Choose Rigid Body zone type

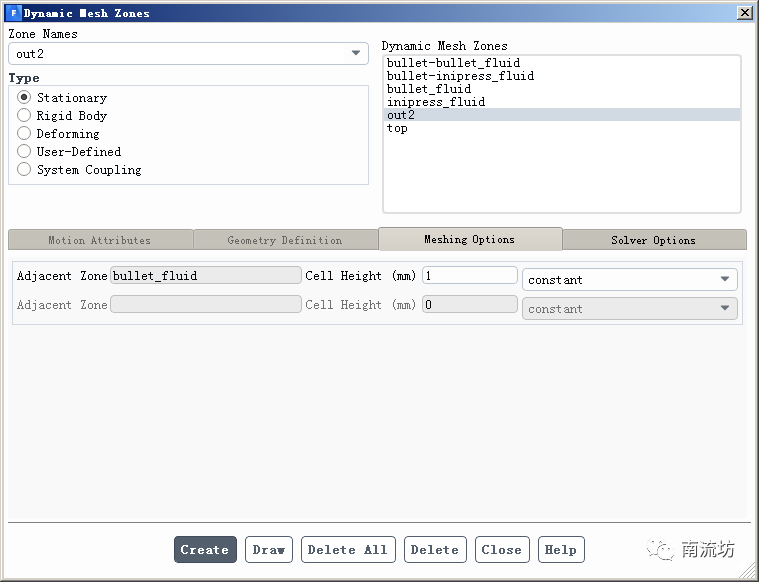pos(25,116)
